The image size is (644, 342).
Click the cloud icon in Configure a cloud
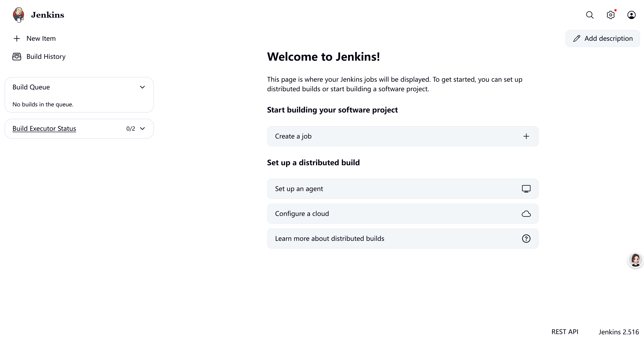click(x=526, y=214)
